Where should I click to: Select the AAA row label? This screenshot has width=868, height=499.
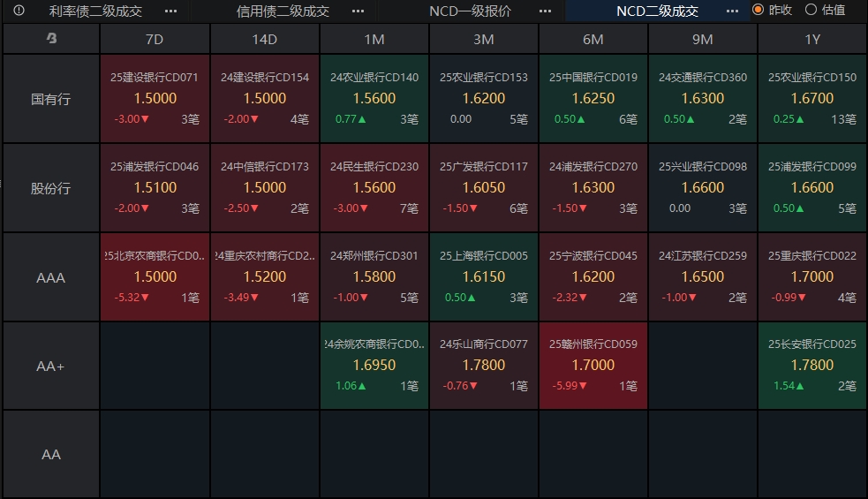pos(51,277)
